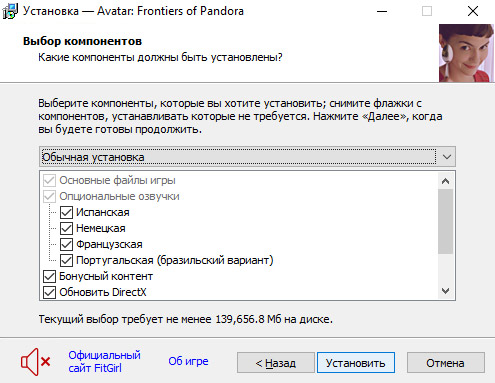
Task: Uncheck the Испанская voiceover checkbox
Action: click(x=66, y=212)
